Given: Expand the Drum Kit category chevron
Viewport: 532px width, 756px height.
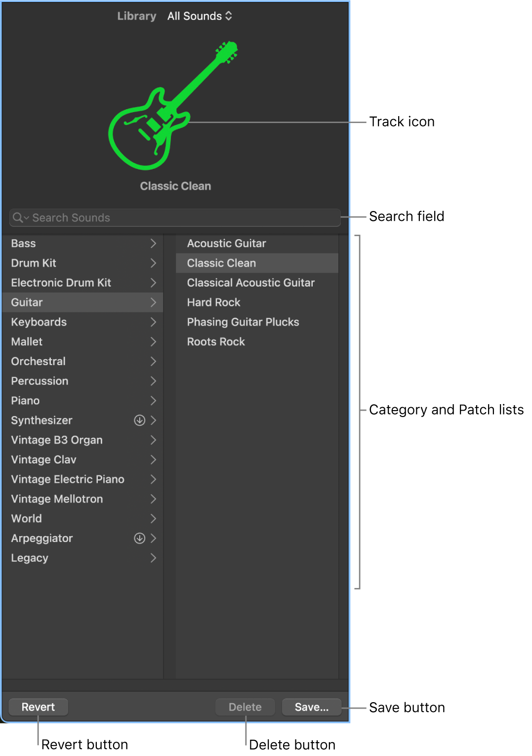Looking at the screenshot, I should pyautogui.click(x=154, y=263).
